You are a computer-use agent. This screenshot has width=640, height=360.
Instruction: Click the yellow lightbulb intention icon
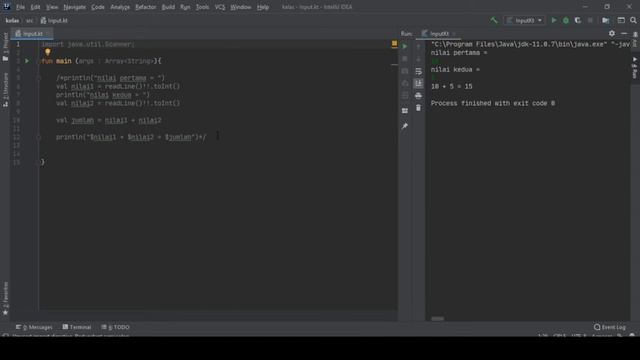[48, 52]
